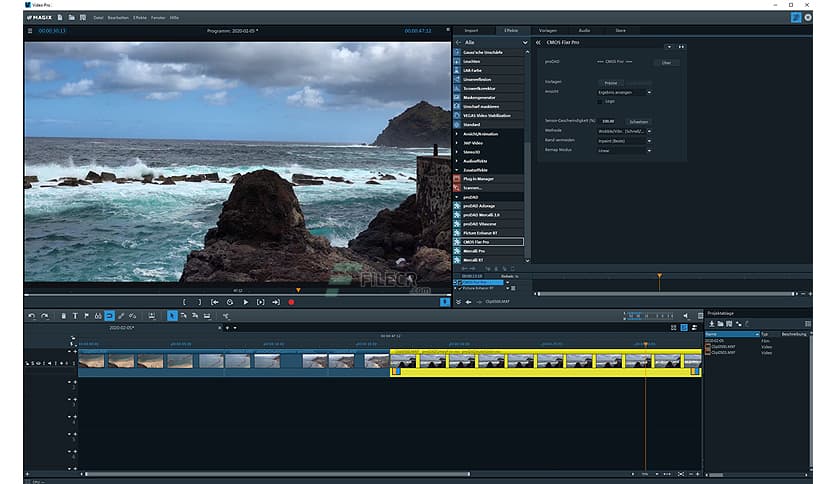This screenshot has height=484, width=836.
Task: Switch to the Vorlagen tab
Action: point(548,30)
